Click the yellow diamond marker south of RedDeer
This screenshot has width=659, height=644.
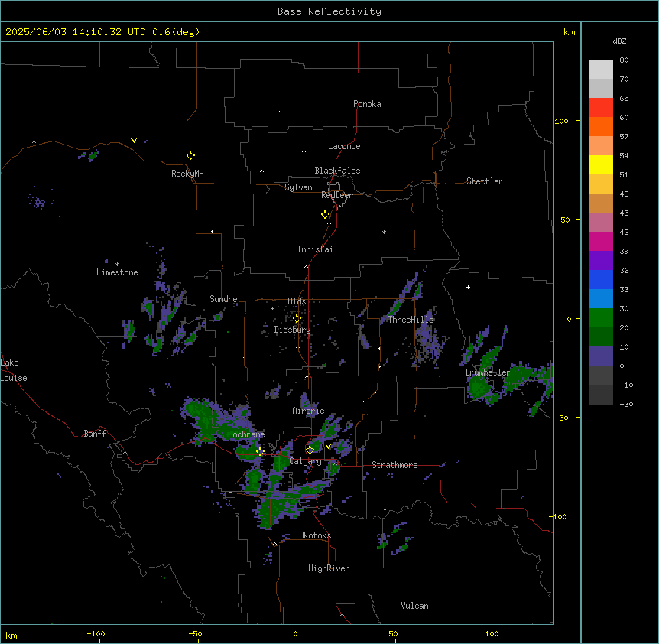tap(326, 215)
